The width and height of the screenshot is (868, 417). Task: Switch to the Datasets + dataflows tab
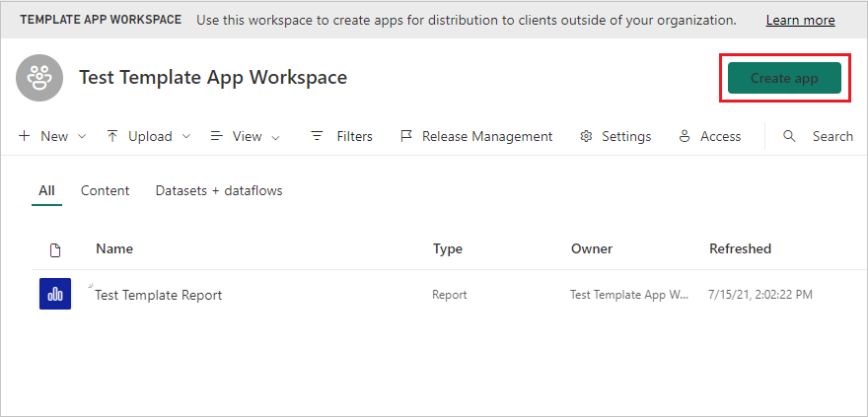tap(219, 190)
